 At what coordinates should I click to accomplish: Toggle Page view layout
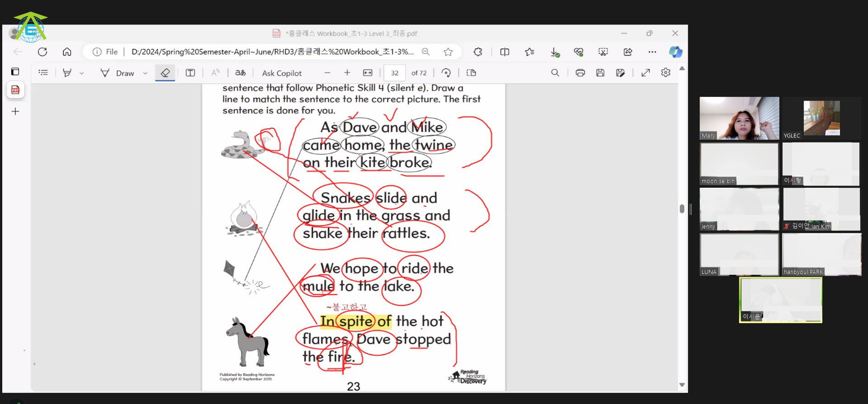click(x=471, y=72)
